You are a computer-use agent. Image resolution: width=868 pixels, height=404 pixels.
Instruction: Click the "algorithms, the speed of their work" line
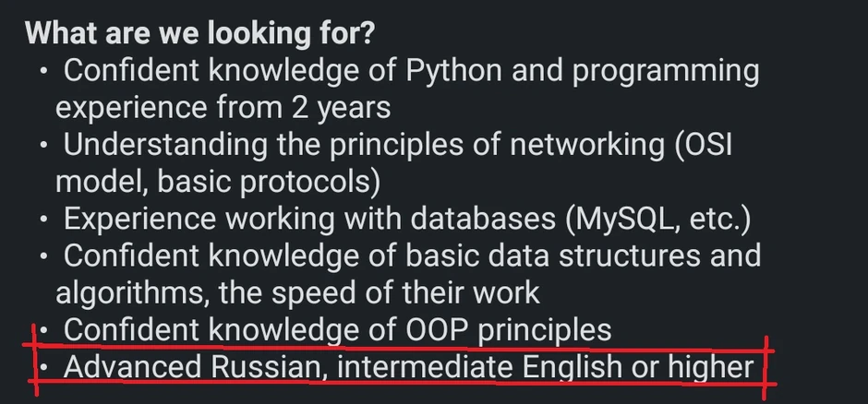[297, 292]
